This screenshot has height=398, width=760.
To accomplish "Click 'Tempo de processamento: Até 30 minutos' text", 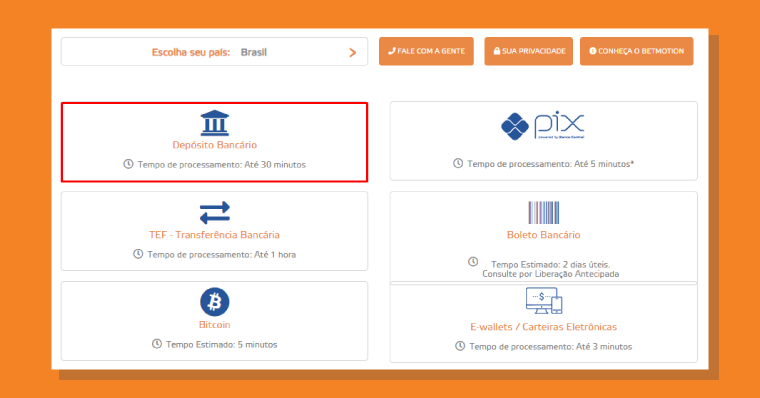I will [222, 165].
